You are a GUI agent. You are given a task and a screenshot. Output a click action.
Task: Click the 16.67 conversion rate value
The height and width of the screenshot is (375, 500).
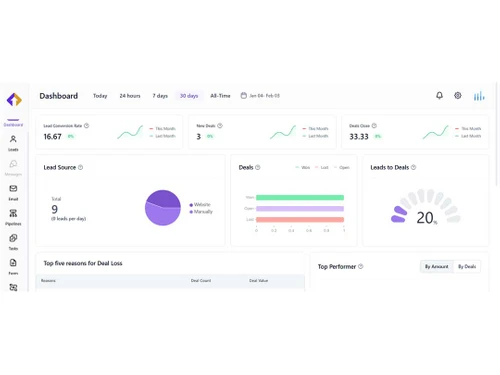(x=52, y=137)
